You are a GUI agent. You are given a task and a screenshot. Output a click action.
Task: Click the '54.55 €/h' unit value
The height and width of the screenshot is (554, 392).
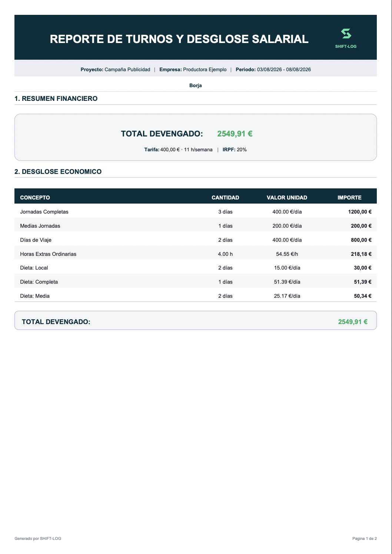(287, 254)
